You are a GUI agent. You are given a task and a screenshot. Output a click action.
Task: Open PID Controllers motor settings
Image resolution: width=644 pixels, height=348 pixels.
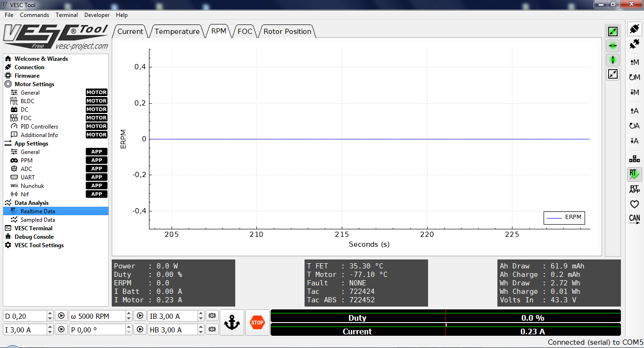(x=41, y=126)
